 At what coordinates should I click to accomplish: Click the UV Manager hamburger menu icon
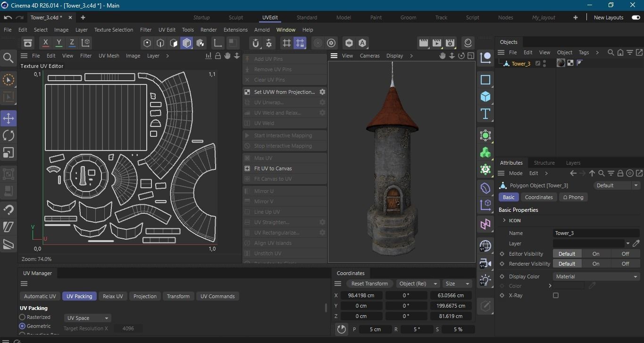(24, 284)
